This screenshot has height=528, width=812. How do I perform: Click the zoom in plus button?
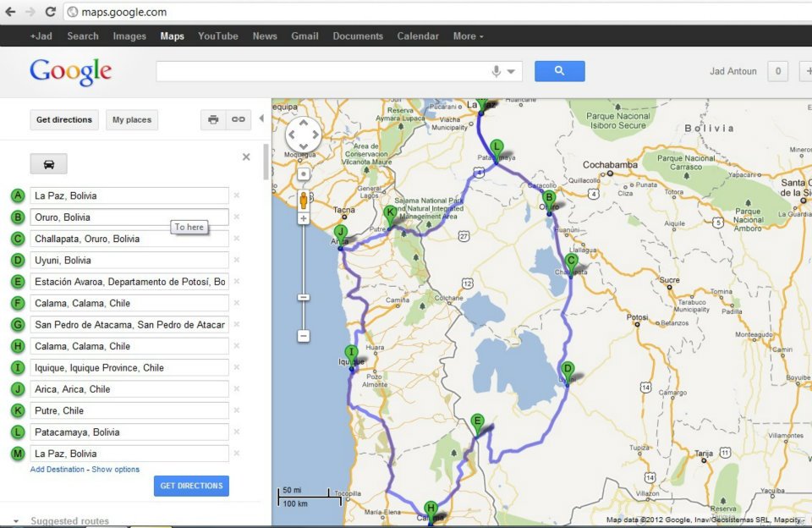pos(304,219)
